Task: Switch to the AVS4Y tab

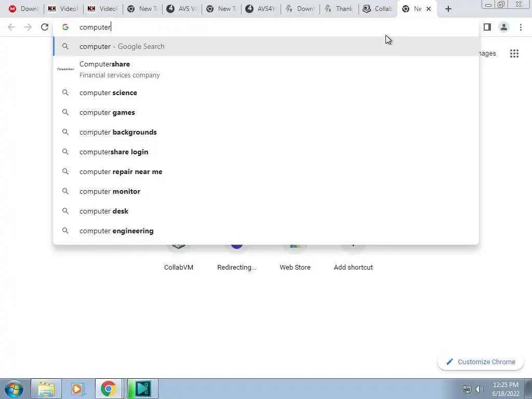Action: click(261, 9)
